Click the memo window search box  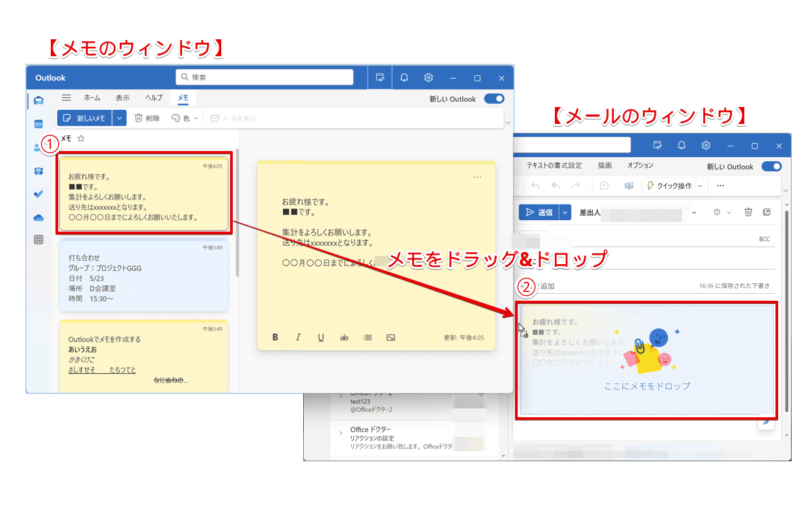pos(264,77)
